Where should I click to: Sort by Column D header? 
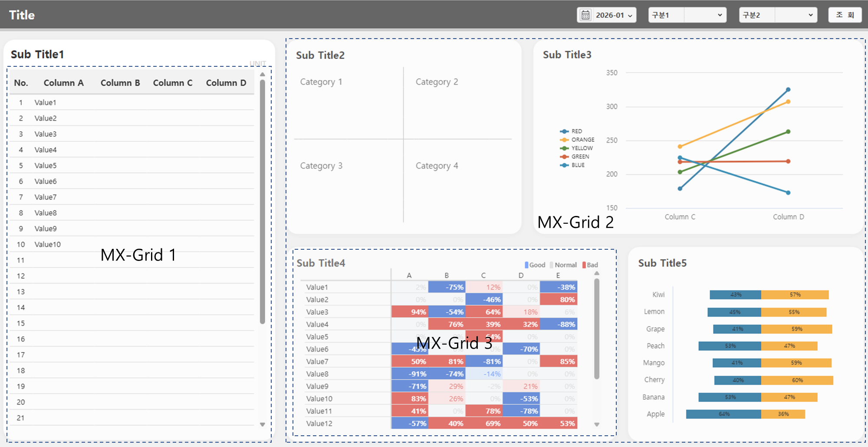226,83
